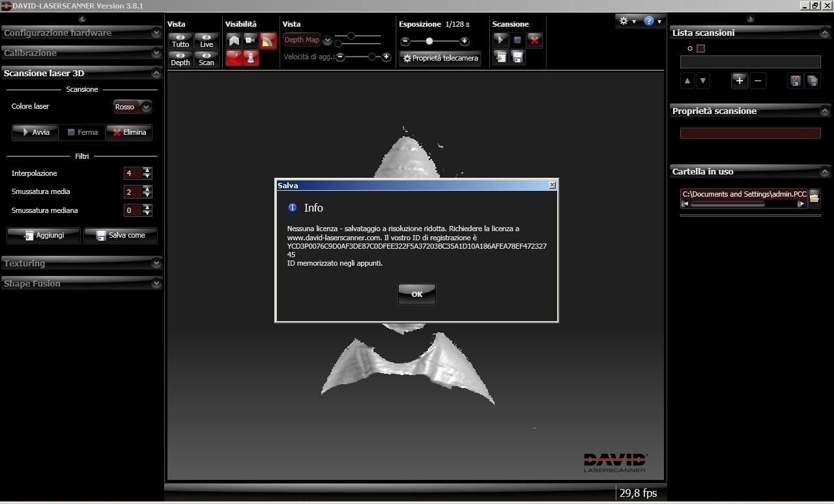Decrease Velocità di agg. with minus
Image resolution: width=834 pixels, height=504 pixels.
340,57
